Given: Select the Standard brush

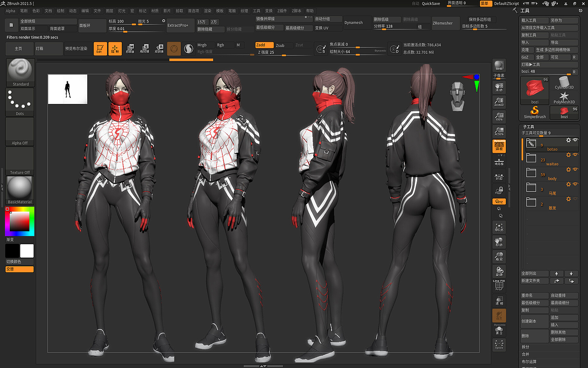Looking at the screenshot, I should point(19,71).
